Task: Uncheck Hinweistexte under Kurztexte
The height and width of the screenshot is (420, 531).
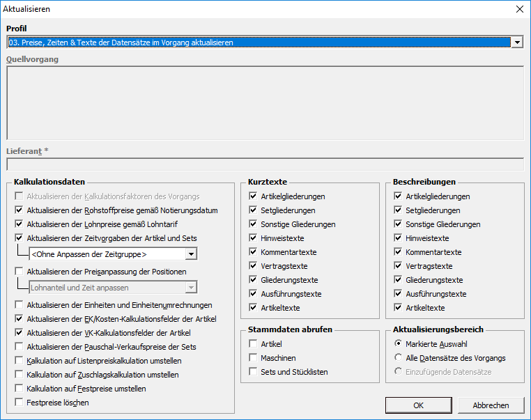Action: tap(254, 238)
